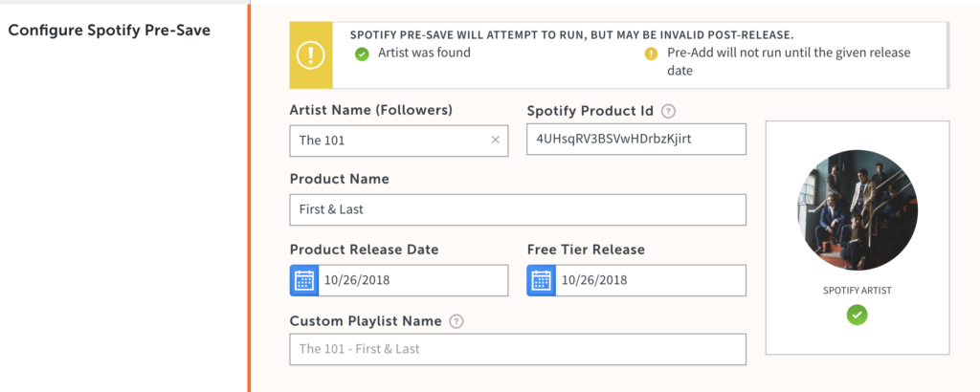
Task: Click the Product Release Date label
Action: tap(365, 250)
